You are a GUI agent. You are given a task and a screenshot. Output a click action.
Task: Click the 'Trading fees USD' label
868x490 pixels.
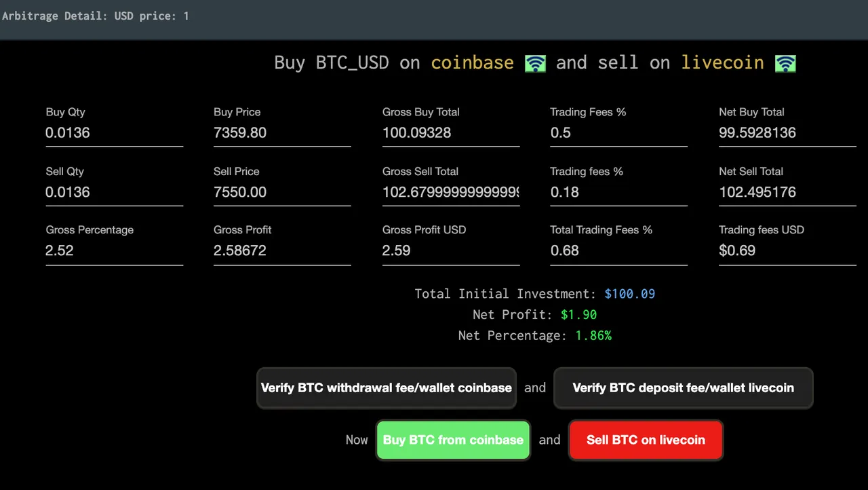pyautogui.click(x=762, y=230)
